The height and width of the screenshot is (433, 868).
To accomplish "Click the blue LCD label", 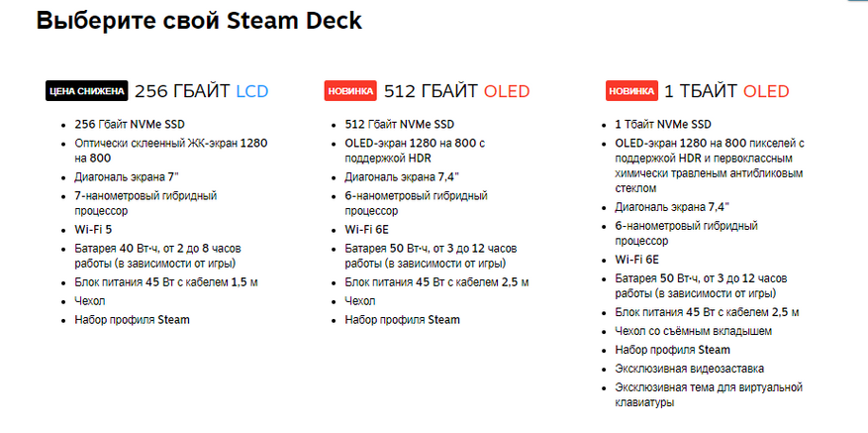I will pos(251,92).
